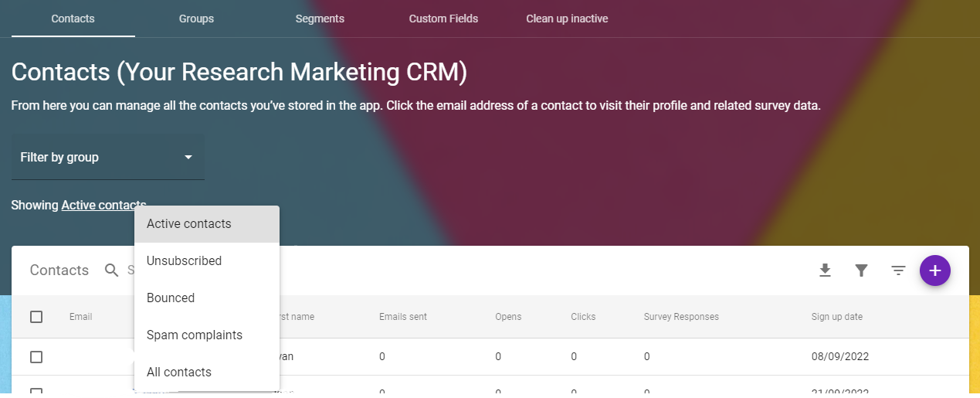Go to the Custom Fields tab
The height and width of the screenshot is (398, 980).
443,19
